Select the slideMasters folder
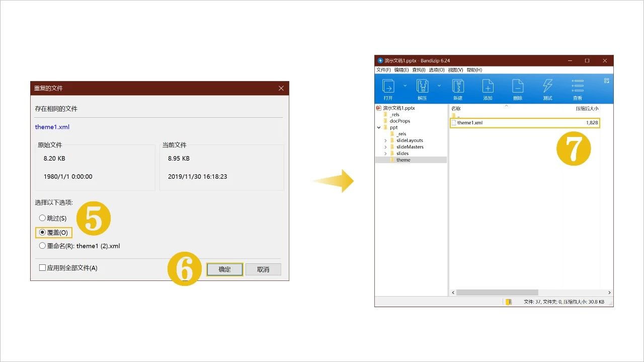 click(x=407, y=147)
